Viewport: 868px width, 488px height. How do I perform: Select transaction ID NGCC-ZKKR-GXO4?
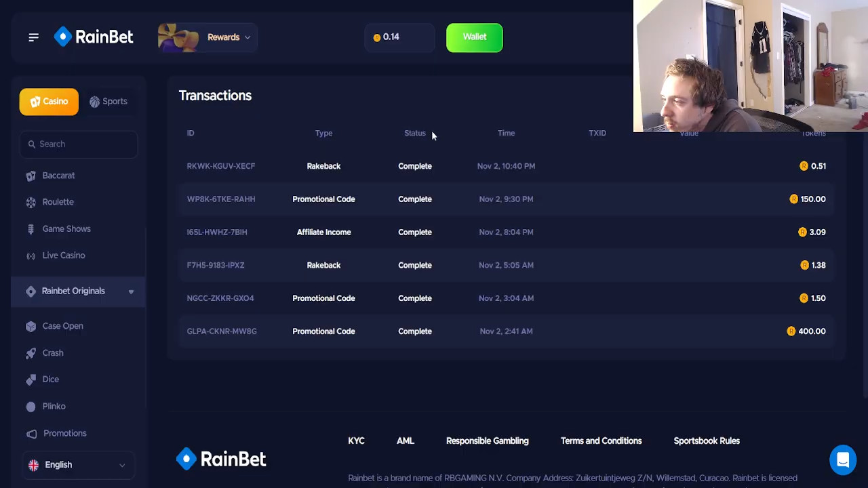(220, 298)
